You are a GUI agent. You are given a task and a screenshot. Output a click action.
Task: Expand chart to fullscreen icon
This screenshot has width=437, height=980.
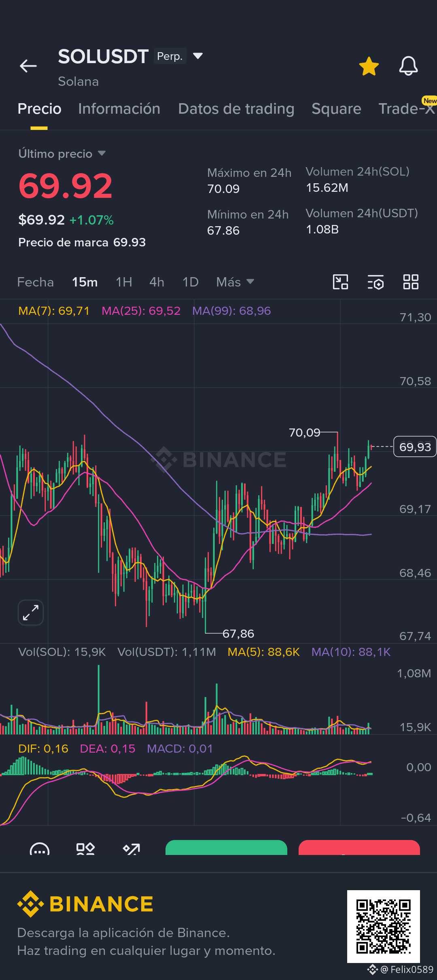tap(31, 613)
